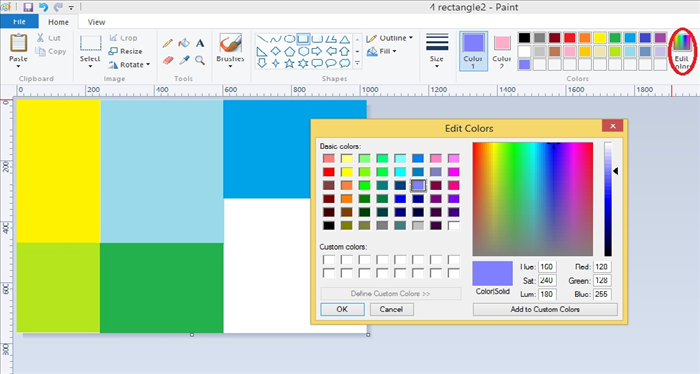The height and width of the screenshot is (374, 700).
Task: Click the Green value field
Action: (602, 280)
